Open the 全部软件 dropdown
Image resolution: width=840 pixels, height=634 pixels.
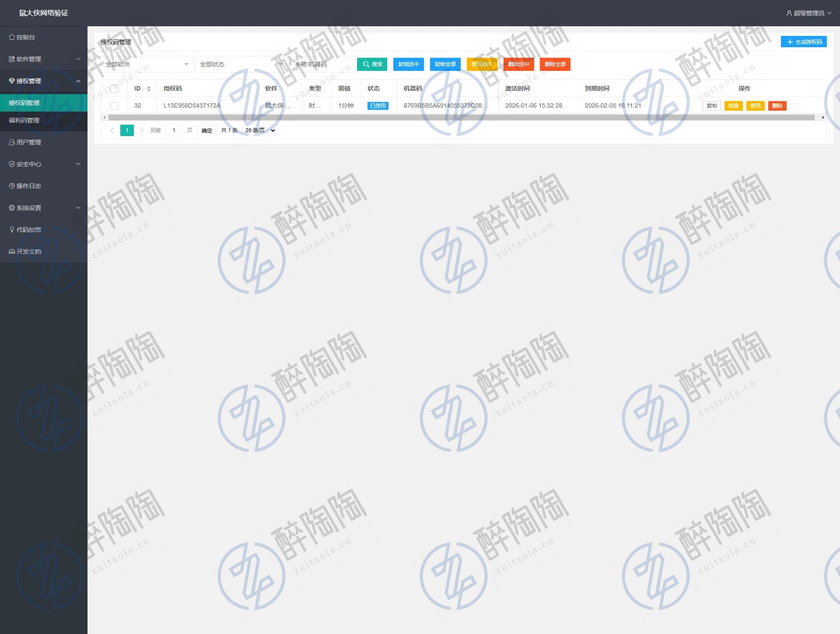[x=147, y=64]
